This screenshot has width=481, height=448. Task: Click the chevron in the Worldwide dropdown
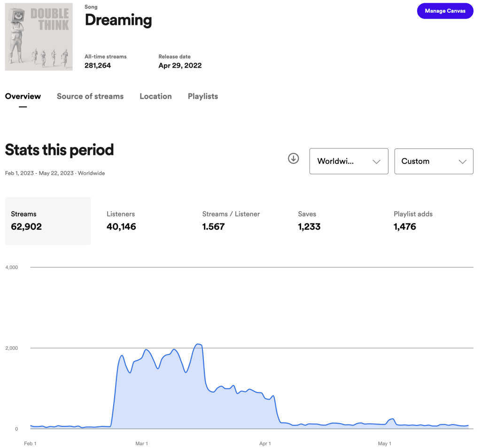click(x=376, y=162)
